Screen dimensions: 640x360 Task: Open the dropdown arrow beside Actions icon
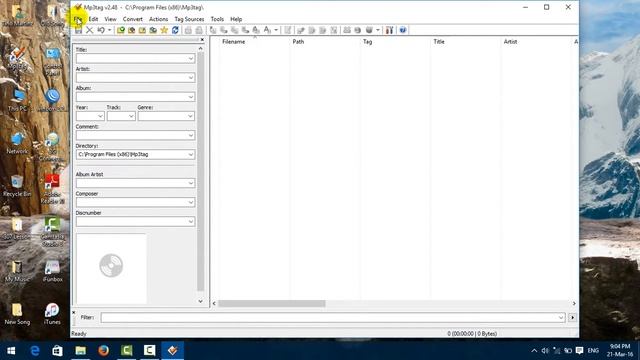[276, 30]
